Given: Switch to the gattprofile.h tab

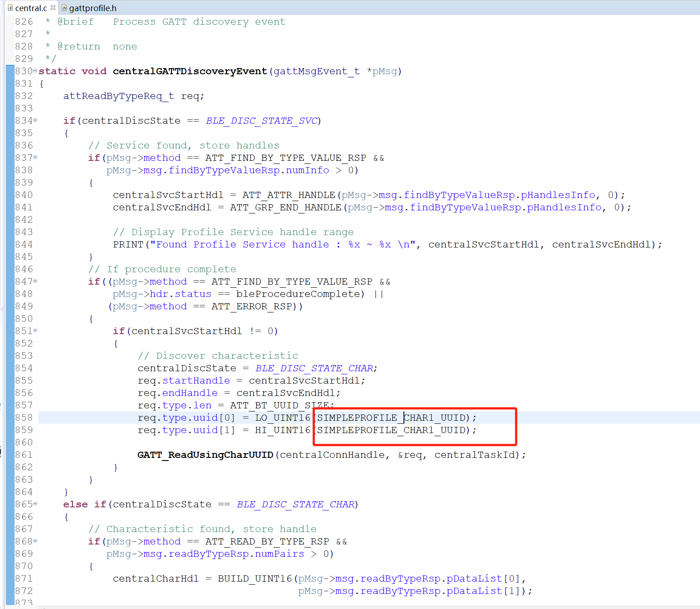Looking at the screenshot, I should pyautogui.click(x=92, y=8).
